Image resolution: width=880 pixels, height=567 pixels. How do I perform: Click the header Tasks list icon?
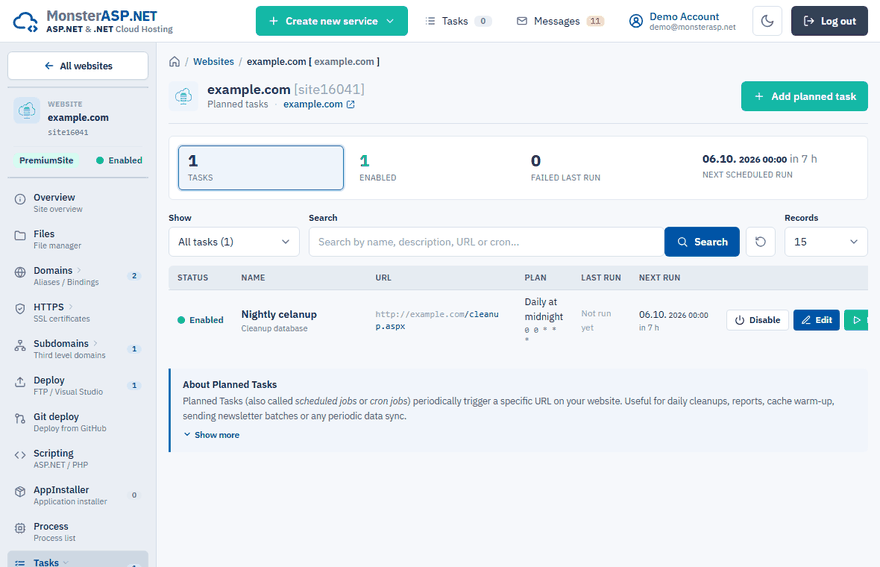(430, 21)
